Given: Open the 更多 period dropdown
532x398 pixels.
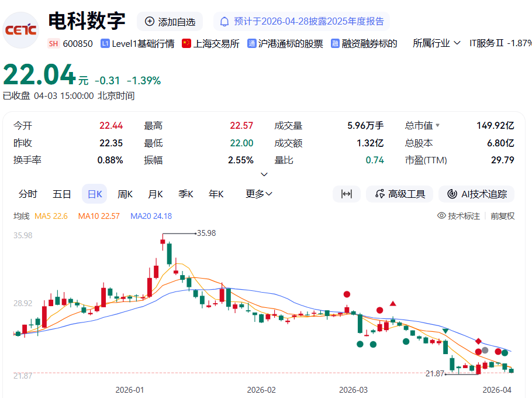Looking at the screenshot, I should [259, 194].
